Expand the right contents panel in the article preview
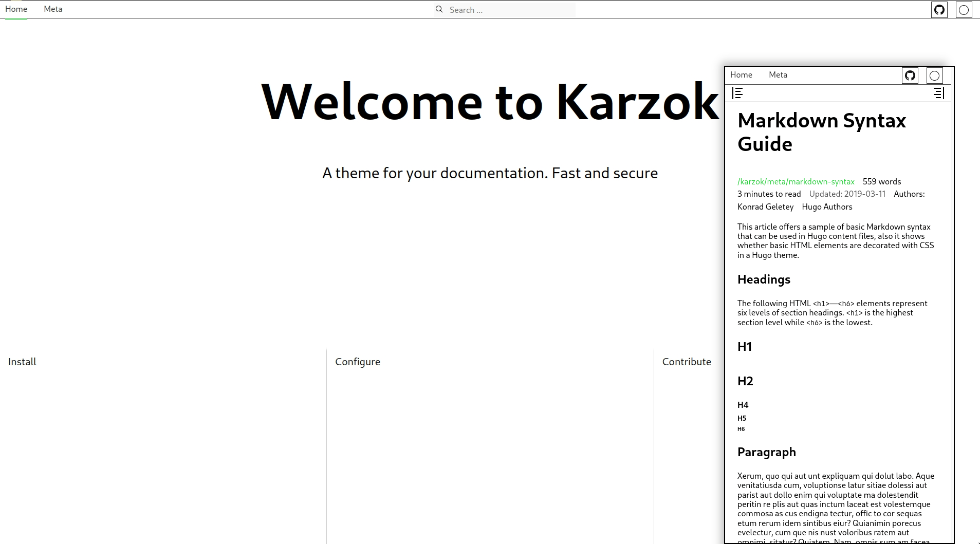 (938, 93)
